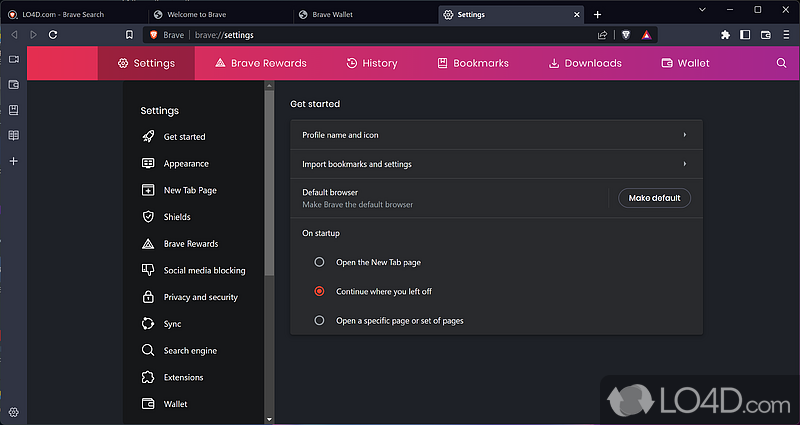800x425 pixels.
Task: Select the Settings top menu item
Action: (x=146, y=63)
